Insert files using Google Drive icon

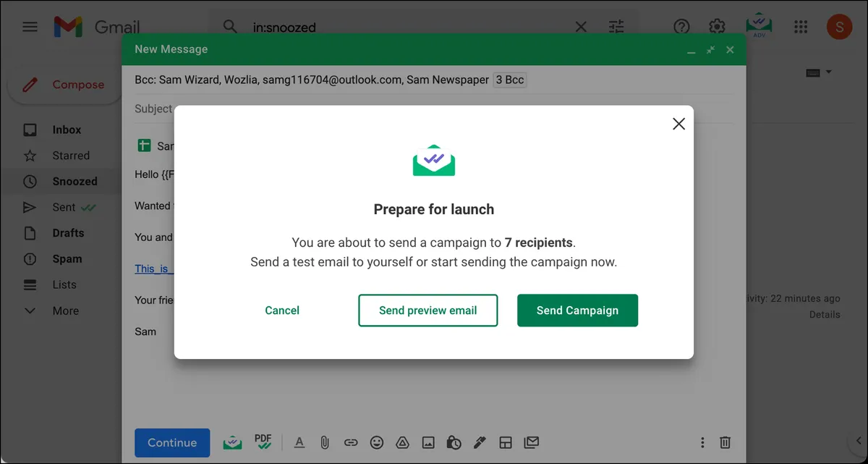click(402, 442)
